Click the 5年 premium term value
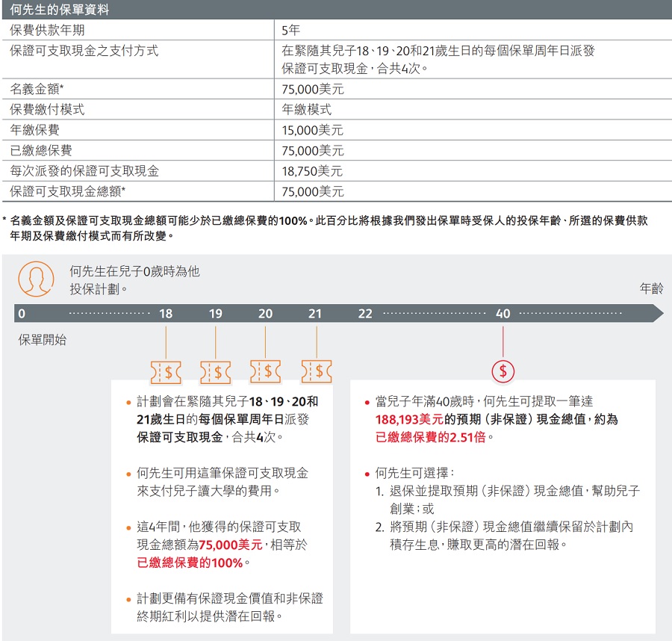 [290, 31]
